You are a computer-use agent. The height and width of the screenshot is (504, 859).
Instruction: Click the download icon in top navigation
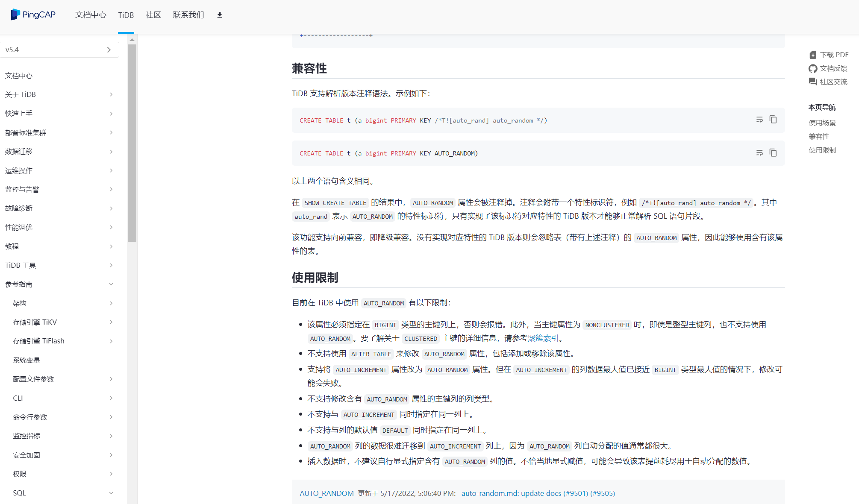(x=220, y=15)
